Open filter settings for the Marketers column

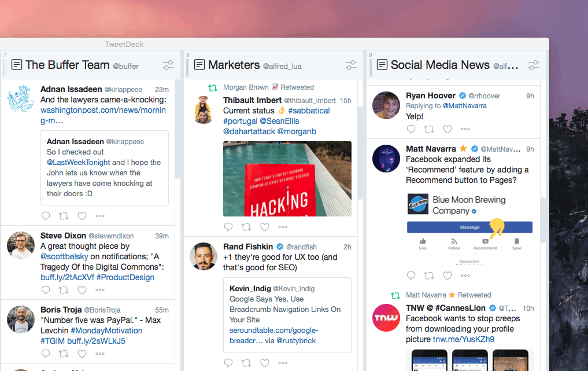[351, 65]
